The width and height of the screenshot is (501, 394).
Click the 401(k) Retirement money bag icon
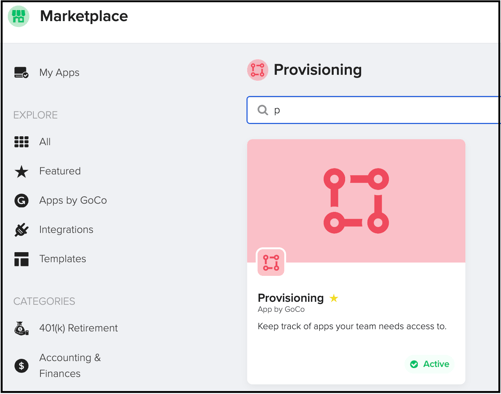click(x=21, y=328)
